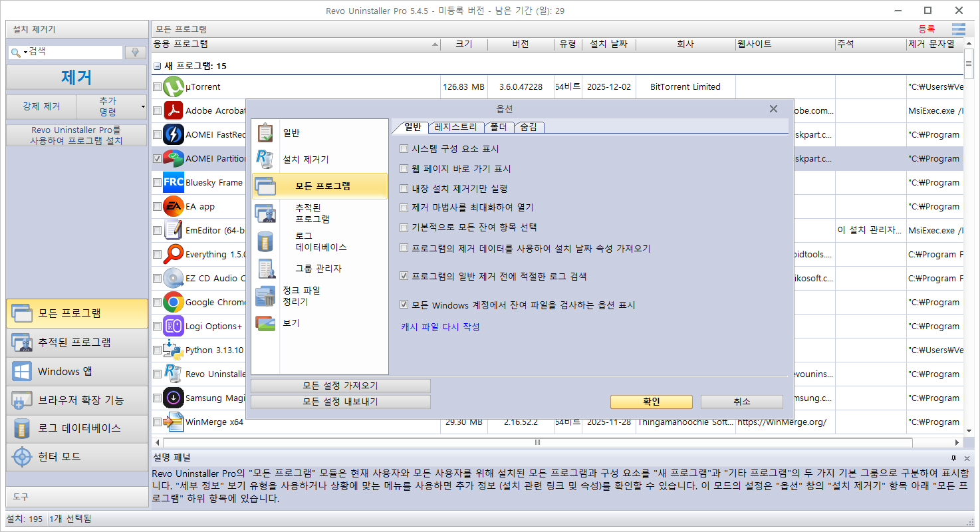The width and height of the screenshot is (980, 532).
Task: Click the diamond button beside search box
Action: (x=136, y=52)
